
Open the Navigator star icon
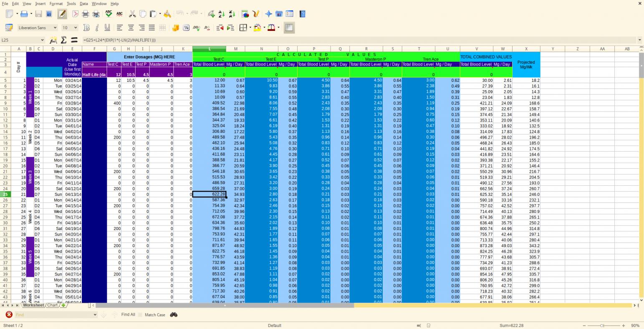click(x=268, y=14)
